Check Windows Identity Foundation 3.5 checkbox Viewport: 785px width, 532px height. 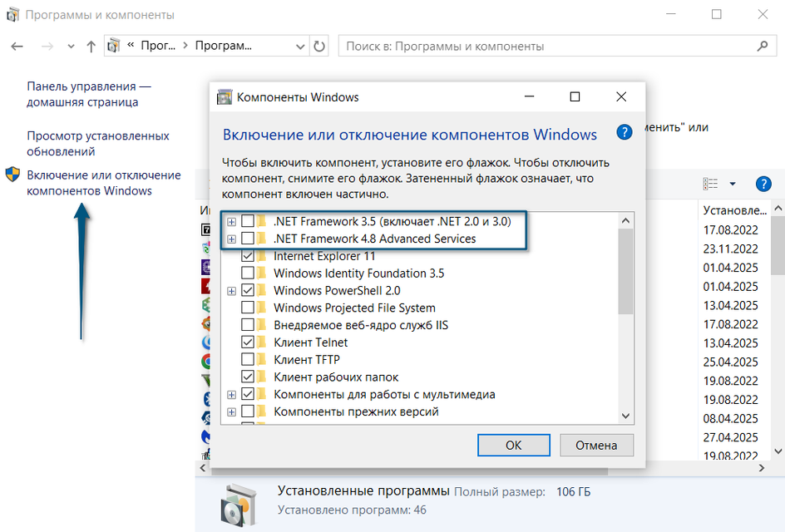[x=247, y=273]
